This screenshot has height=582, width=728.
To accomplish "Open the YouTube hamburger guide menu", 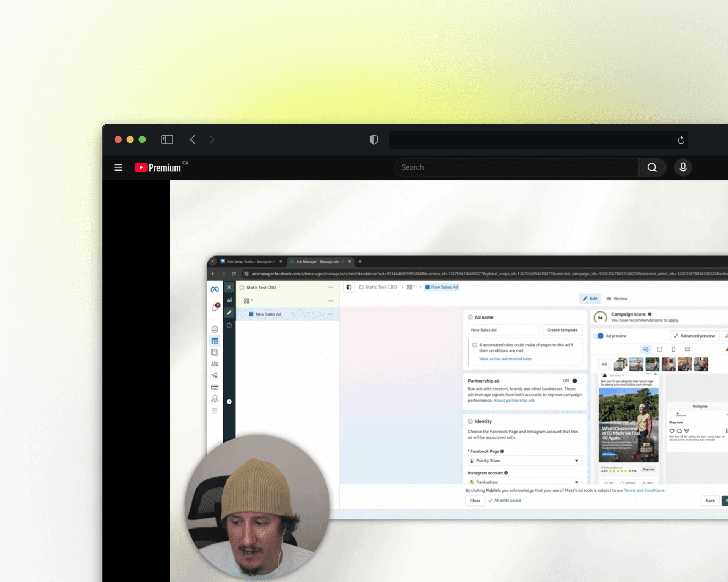I will pos(118,167).
